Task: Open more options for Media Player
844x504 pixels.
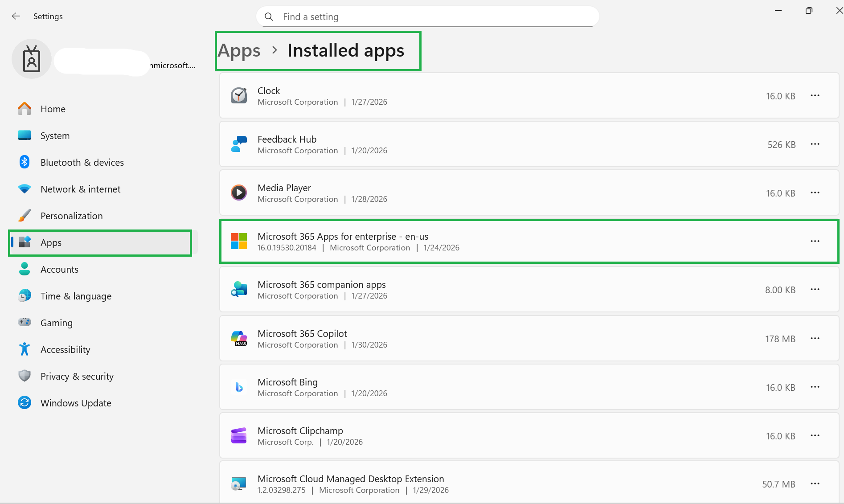Action: [815, 193]
